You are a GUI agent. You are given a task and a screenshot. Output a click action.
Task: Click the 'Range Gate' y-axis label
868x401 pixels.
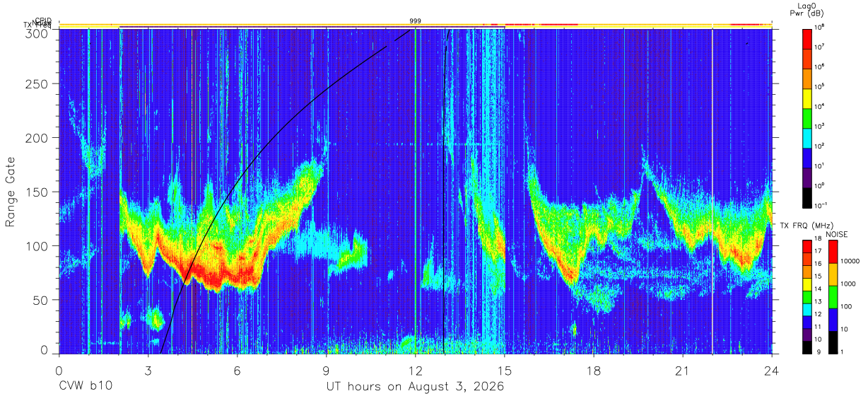coord(11,191)
